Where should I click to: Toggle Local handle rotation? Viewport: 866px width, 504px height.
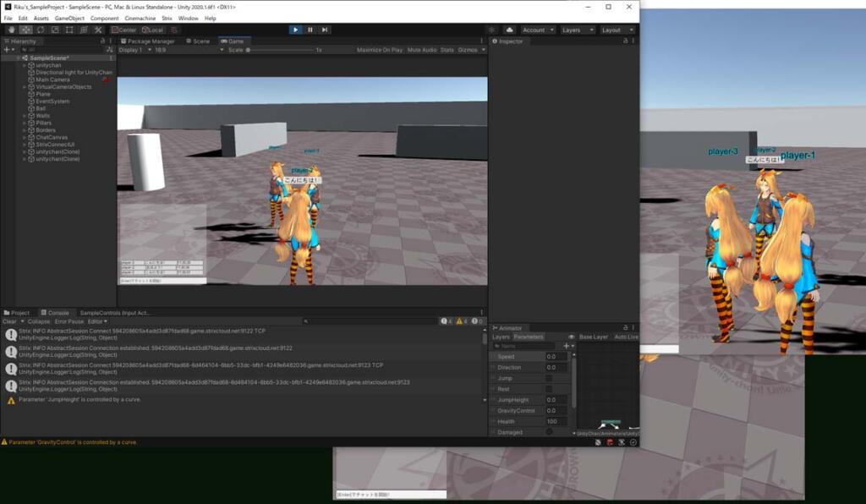point(152,30)
